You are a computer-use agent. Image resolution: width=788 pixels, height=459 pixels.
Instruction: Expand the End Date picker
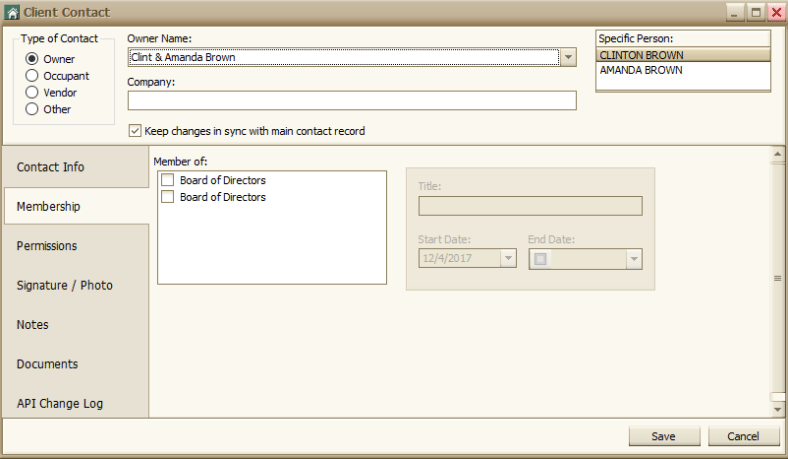pyautogui.click(x=634, y=259)
